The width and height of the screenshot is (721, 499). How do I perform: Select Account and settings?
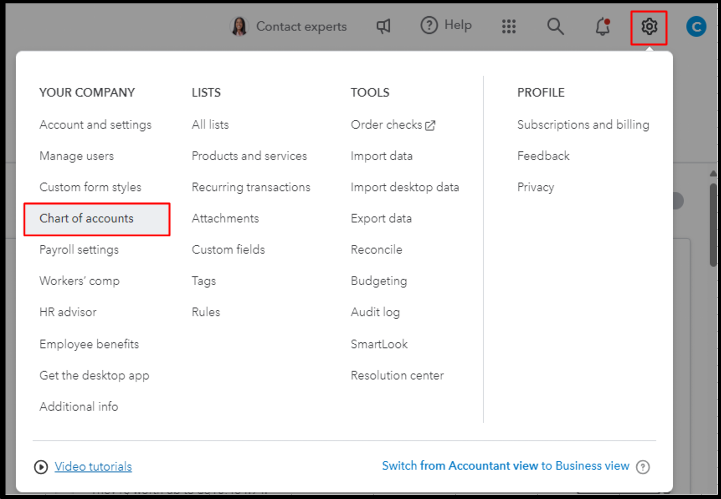coord(95,125)
